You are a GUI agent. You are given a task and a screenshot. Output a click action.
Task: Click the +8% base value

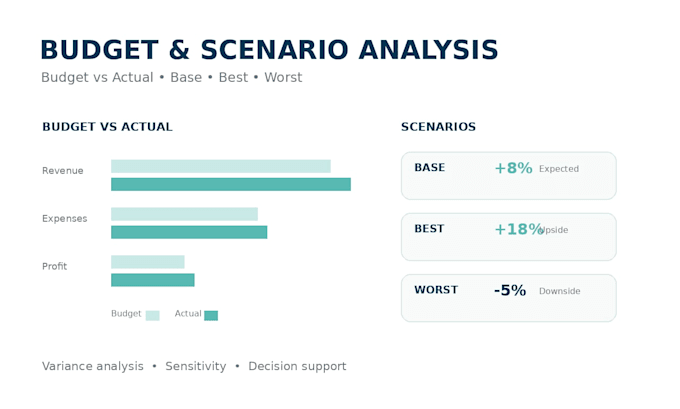pos(513,168)
